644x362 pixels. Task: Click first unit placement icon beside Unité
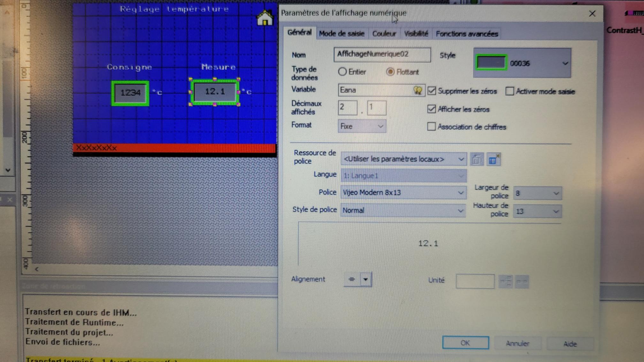point(506,281)
